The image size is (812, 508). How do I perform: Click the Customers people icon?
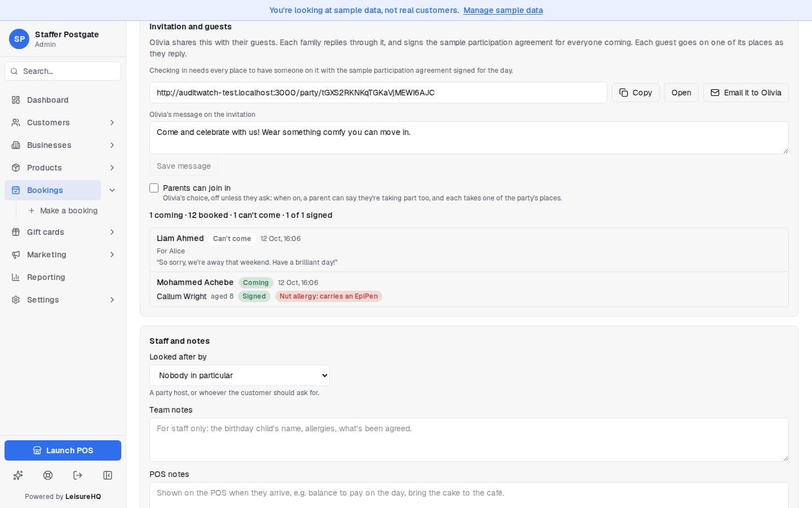[16, 122]
